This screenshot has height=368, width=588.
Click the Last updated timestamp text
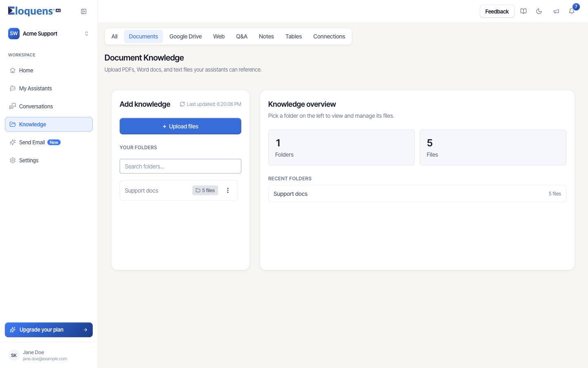214,104
